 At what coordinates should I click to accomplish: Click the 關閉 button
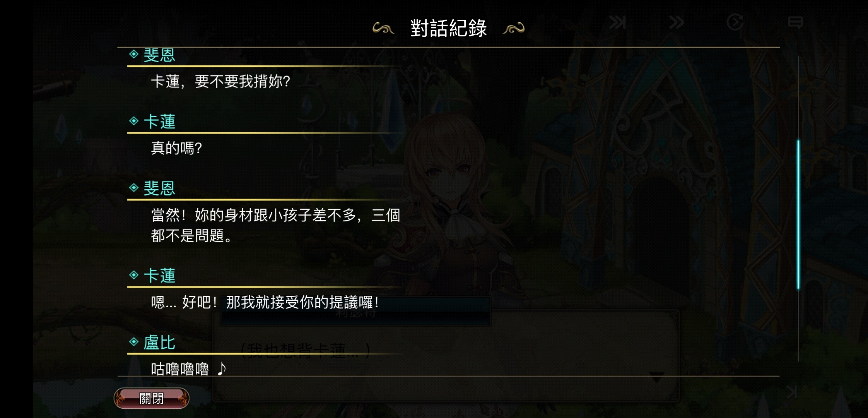(x=151, y=398)
